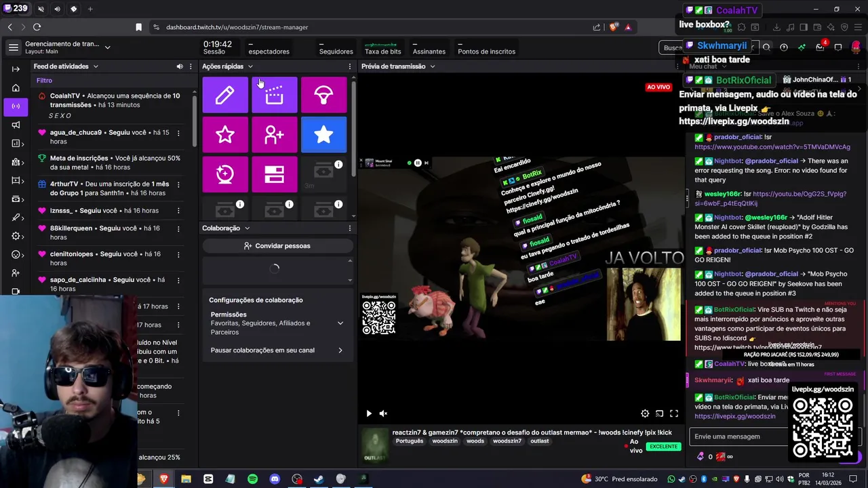Image resolution: width=868 pixels, height=488 pixels.
Task: Expand the Ações rápidas dropdown
Action: pos(250,66)
